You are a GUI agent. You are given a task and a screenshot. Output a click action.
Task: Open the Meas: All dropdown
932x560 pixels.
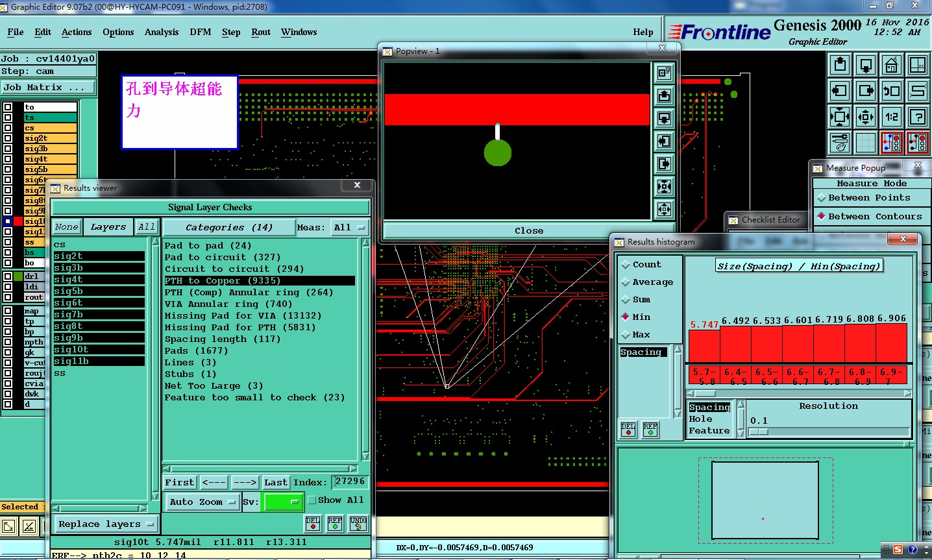(x=350, y=228)
